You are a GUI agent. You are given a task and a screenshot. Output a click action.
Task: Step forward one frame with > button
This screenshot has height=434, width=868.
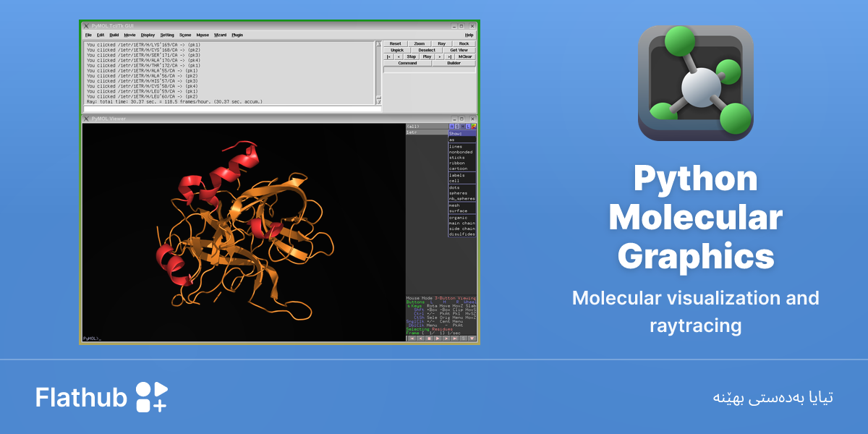[x=439, y=56]
